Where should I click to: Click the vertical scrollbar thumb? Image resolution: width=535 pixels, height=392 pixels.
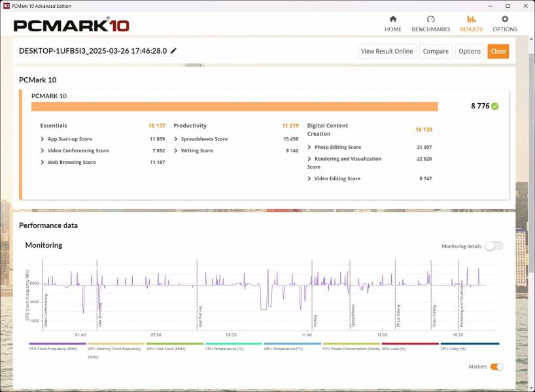tap(531, 163)
